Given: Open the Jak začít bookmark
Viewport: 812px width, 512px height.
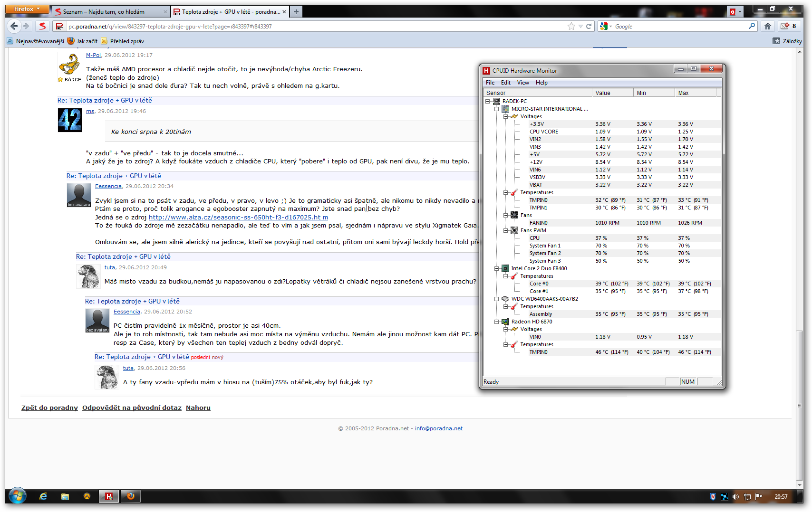Looking at the screenshot, I should click(x=82, y=41).
